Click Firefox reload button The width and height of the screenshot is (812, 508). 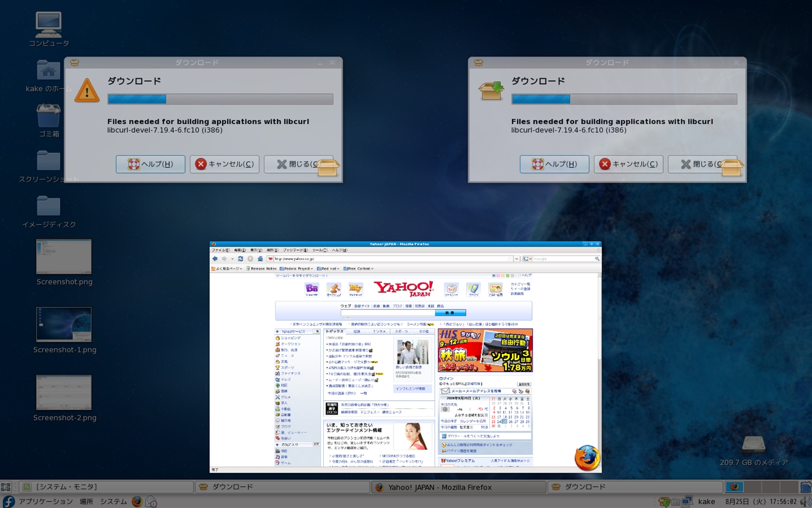pyautogui.click(x=240, y=259)
